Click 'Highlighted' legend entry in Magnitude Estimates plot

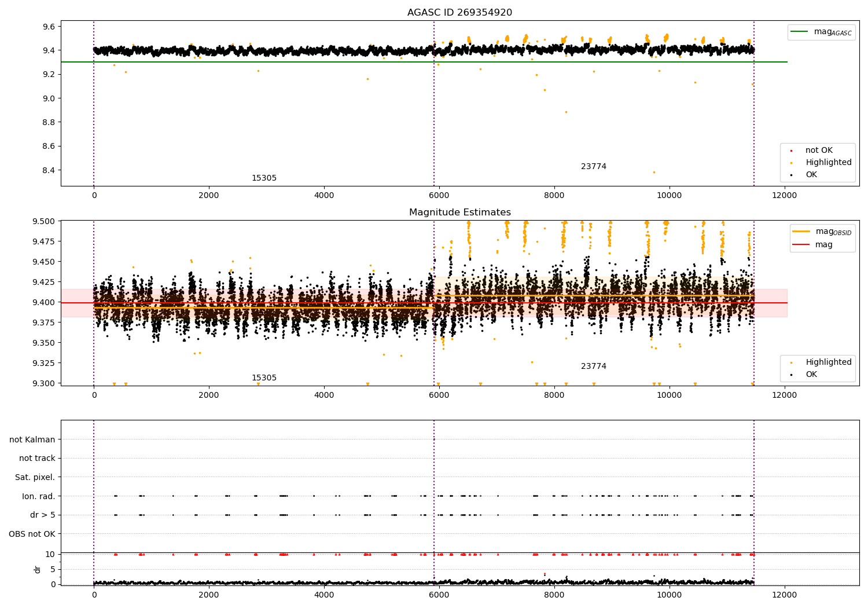click(822, 362)
